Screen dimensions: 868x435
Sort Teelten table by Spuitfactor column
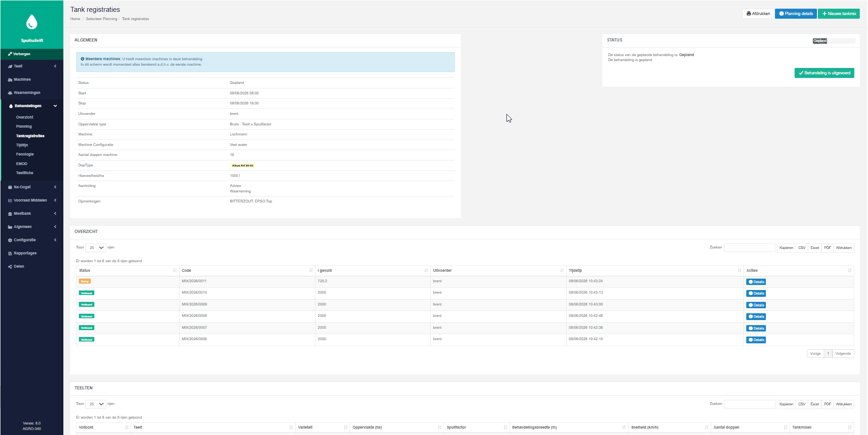pyautogui.click(x=477, y=428)
